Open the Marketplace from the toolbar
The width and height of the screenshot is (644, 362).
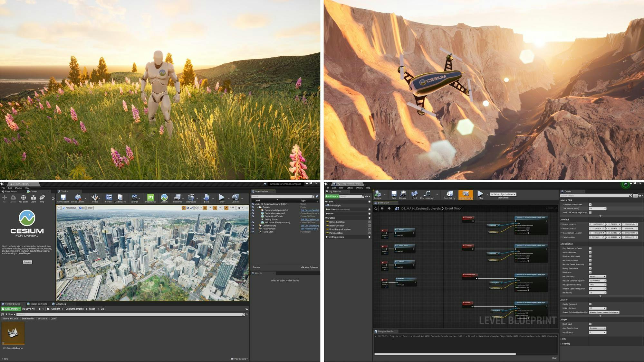120,198
